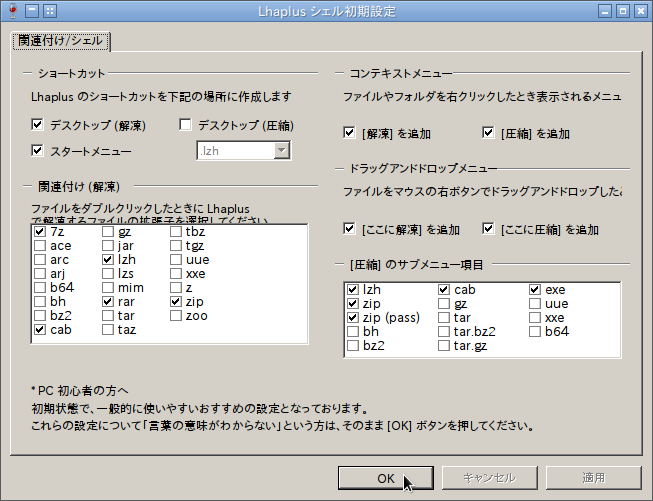Check the taz file association

[108, 329]
